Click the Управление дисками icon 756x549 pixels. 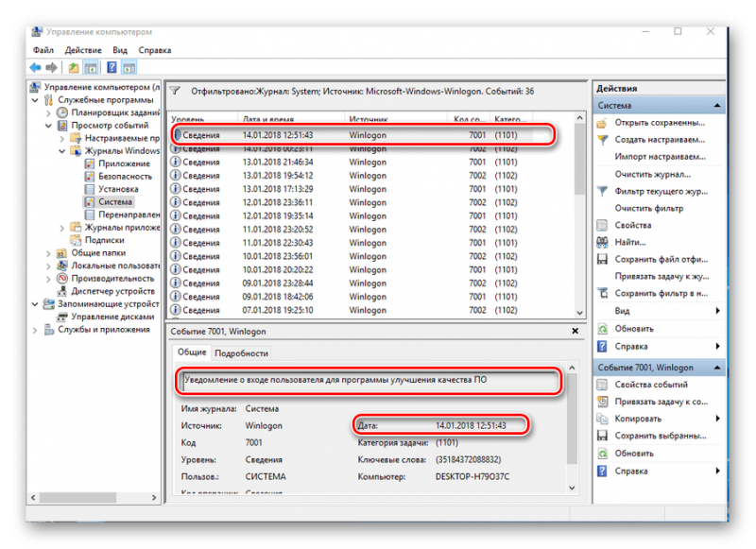tap(61, 317)
